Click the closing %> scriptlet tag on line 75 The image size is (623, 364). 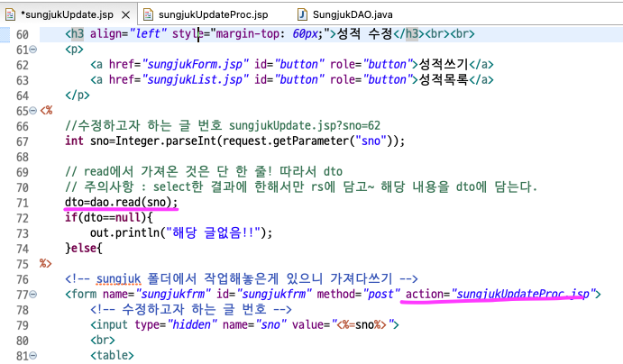coord(45,263)
